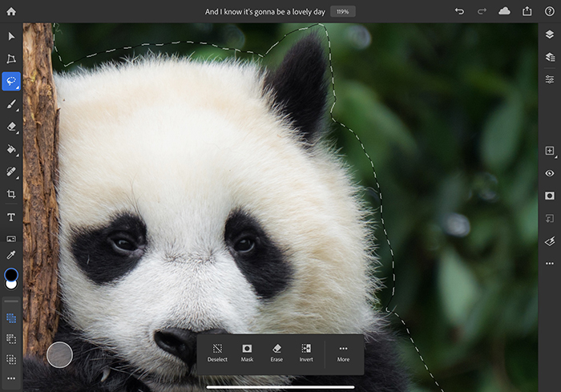Open the black foreground color chip
This screenshot has width=561, height=392.
click(11, 274)
